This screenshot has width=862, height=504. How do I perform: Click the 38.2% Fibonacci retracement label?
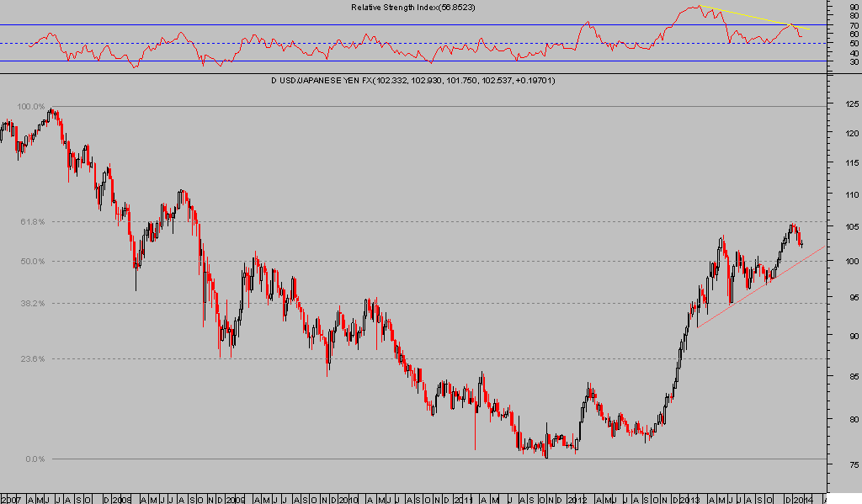click(x=30, y=303)
